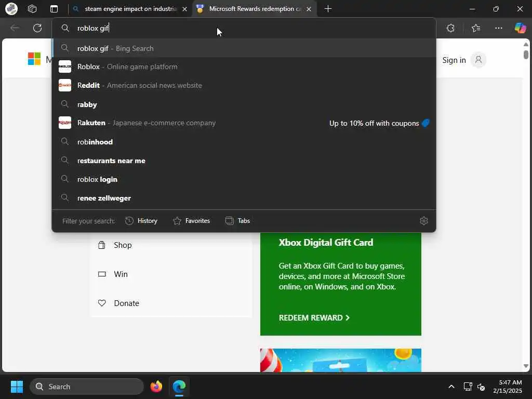Click the scroll down arrow of scrollbar

526,366
